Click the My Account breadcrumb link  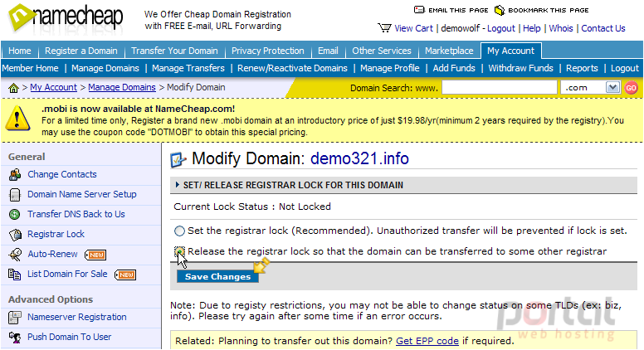(x=53, y=87)
